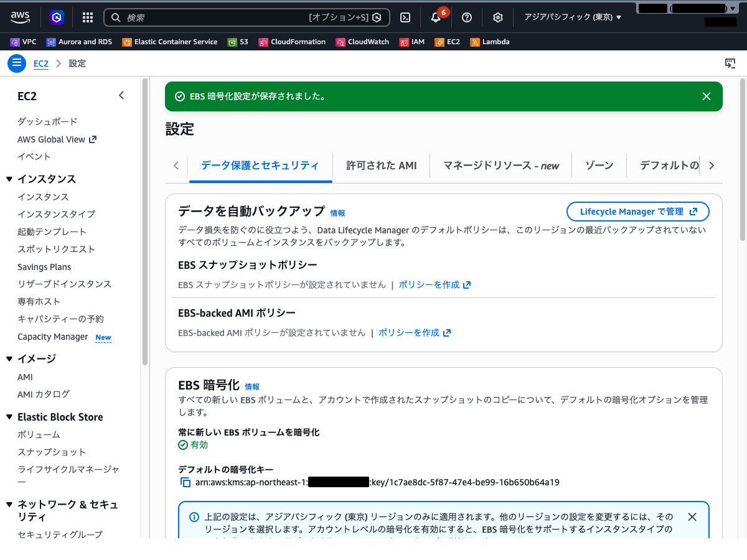Image resolution: width=747 pixels, height=560 pixels.
Task: Click the sidebar vertical scrollbar
Action: (x=145, y=221)
